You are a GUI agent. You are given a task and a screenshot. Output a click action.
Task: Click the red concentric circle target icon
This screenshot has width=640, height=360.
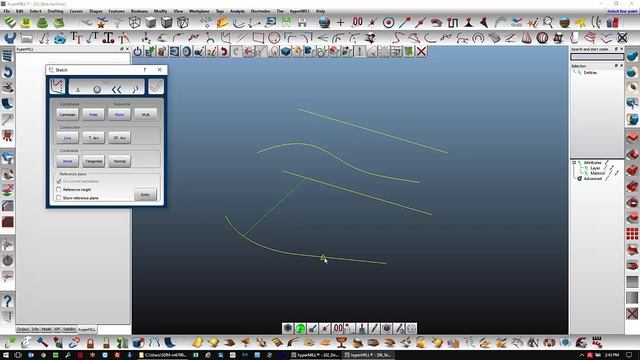(388, 22)
